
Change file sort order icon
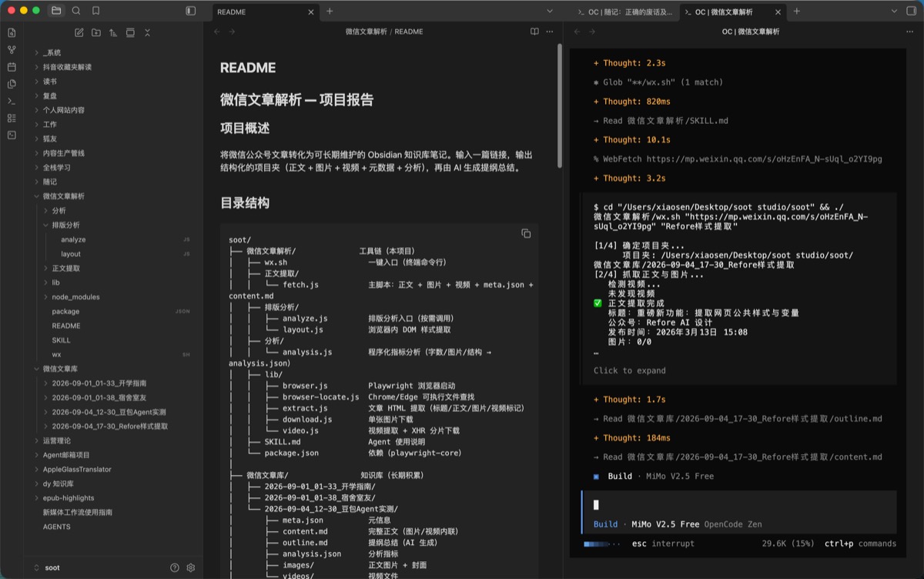[x=113, y=32]
